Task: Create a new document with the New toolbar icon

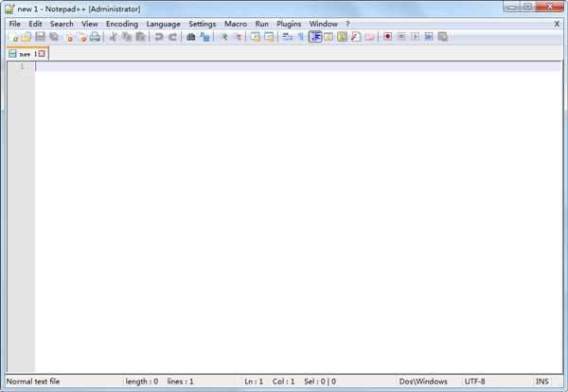Action: 13,37
